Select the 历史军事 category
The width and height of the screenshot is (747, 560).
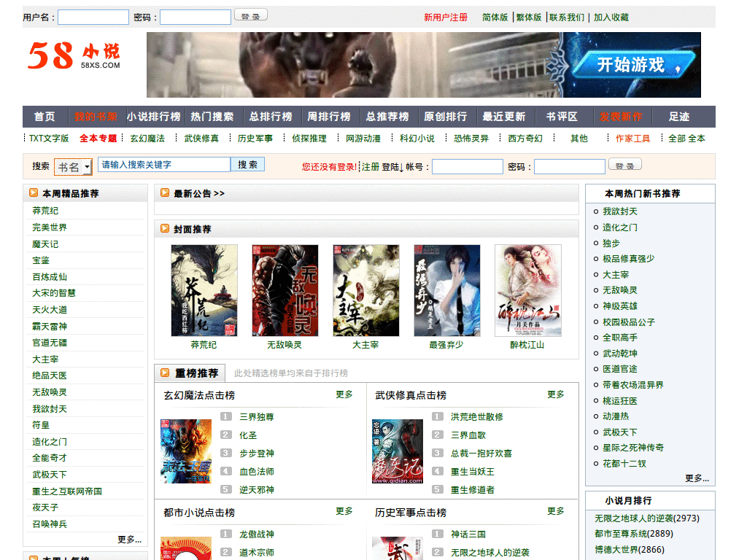[x=255, y=139]
